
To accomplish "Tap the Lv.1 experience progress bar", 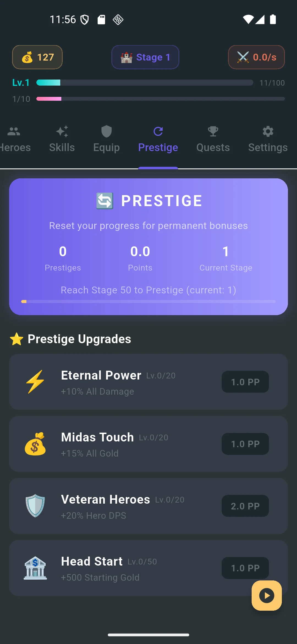I will 145,83.
